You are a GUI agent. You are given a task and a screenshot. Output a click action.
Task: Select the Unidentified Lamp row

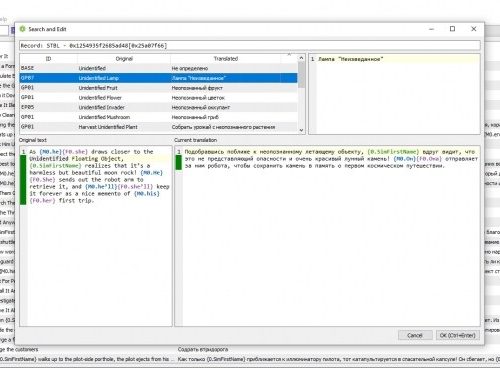coord(158,78)
